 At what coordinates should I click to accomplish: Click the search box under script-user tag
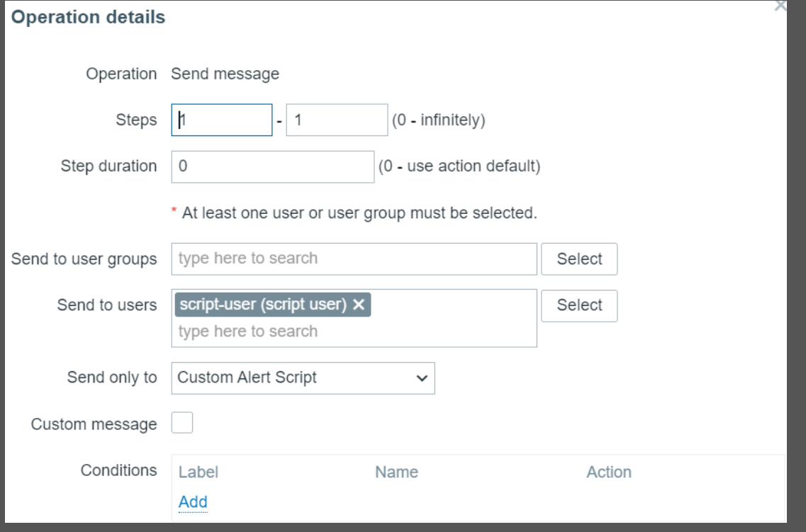click(354, 332)
